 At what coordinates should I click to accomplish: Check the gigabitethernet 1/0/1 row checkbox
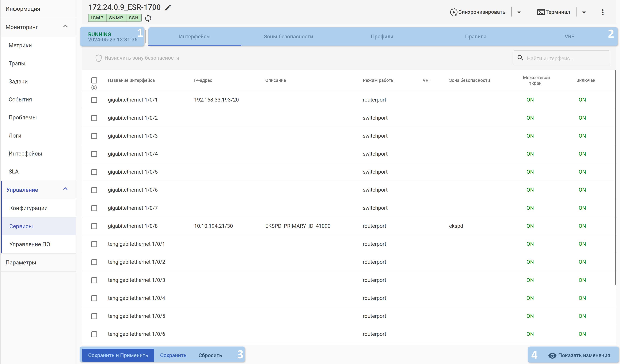[94, 100]
